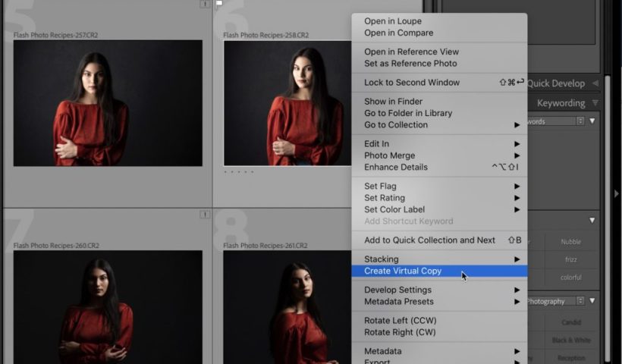
Task: Select thumbnail Flash Photo Recipes-257.CR2
Action: [108, 103]
